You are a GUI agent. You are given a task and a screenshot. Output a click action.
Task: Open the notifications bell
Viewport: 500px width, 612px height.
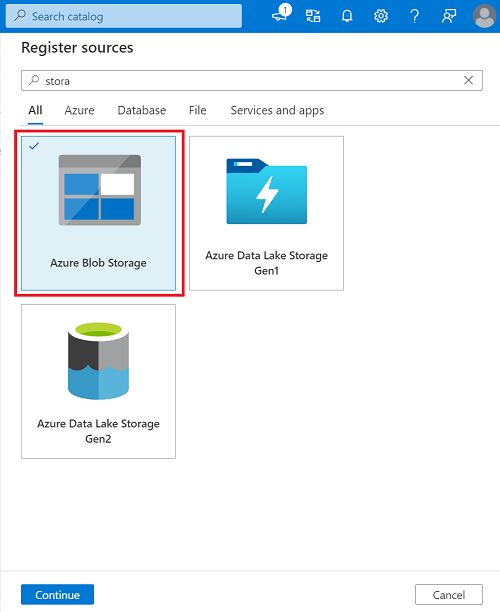tap(347, 16)
